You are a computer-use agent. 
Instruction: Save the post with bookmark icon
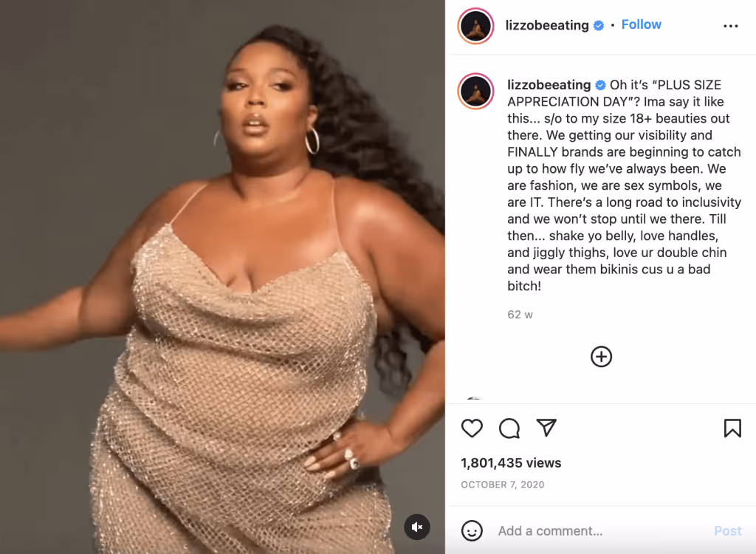coord(732,428)
